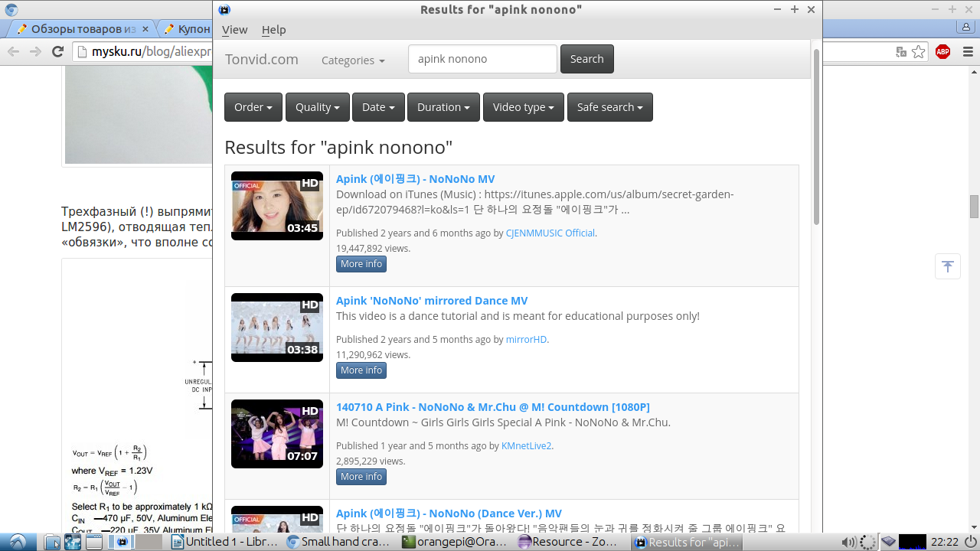Image resolution: width=980 pixels, height=551 pixels.
Task: Open mirrorHD channel link
Action: pos(526,339)
